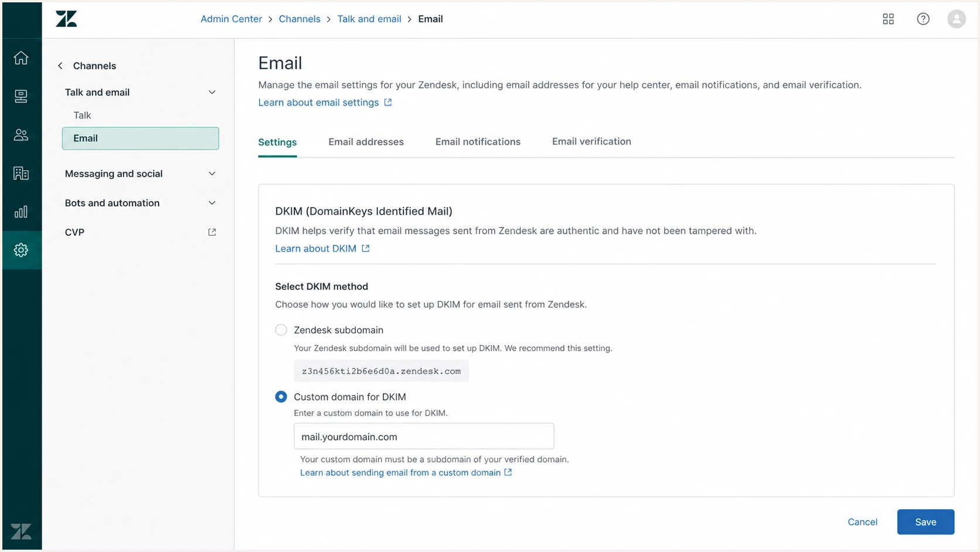Screen dimensions: 980x552
Task: Click the Select DKIM method heading
Action: (x=322, y=286)
